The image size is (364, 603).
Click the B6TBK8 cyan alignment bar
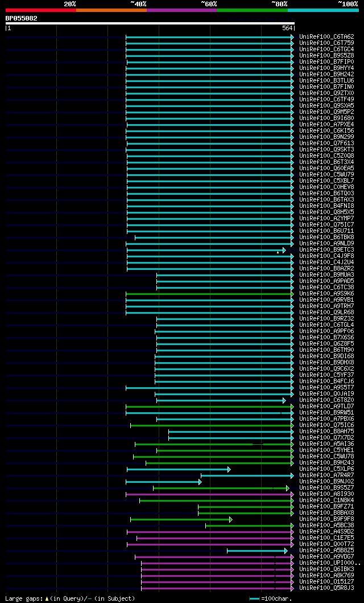pos(214,237)
